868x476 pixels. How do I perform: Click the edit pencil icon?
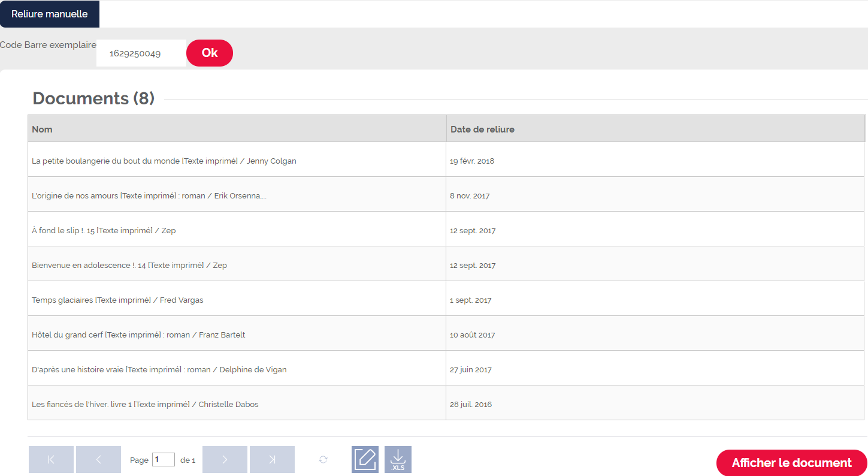coord(365,459)
